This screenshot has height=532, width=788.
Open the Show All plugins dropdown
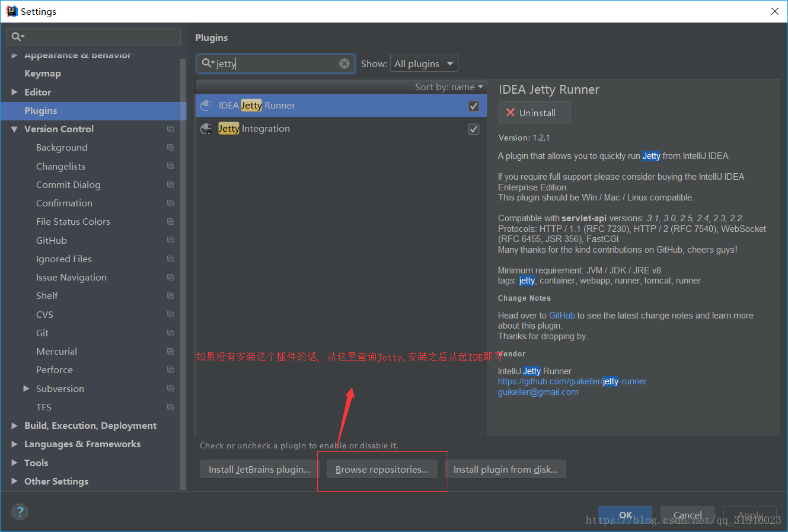click(424, 63)
